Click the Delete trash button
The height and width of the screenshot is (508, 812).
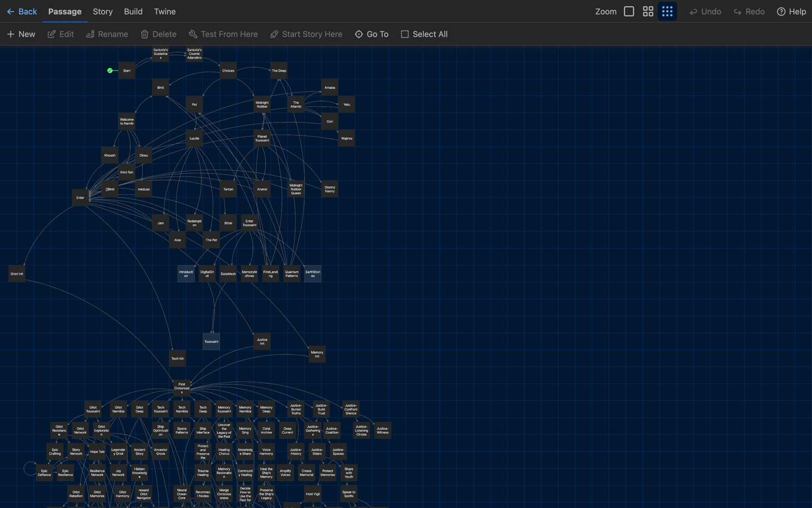tap(159, 34)
